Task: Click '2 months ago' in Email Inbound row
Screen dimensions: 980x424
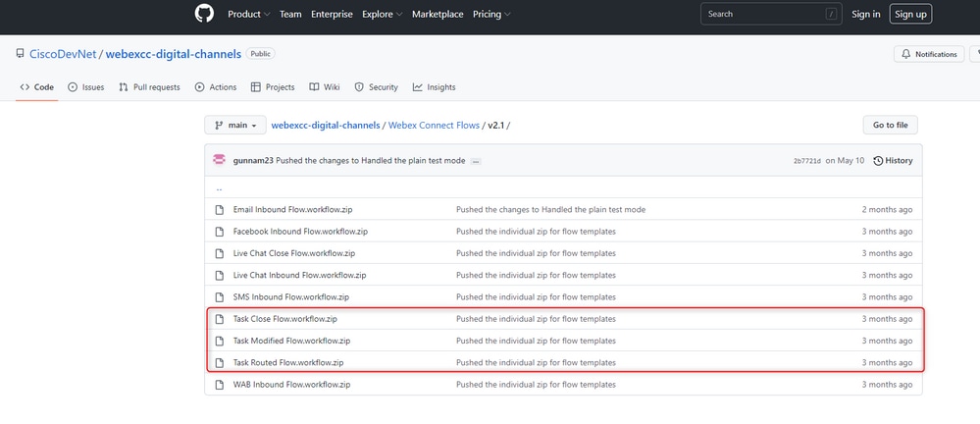Action: [x=887, y=209]
